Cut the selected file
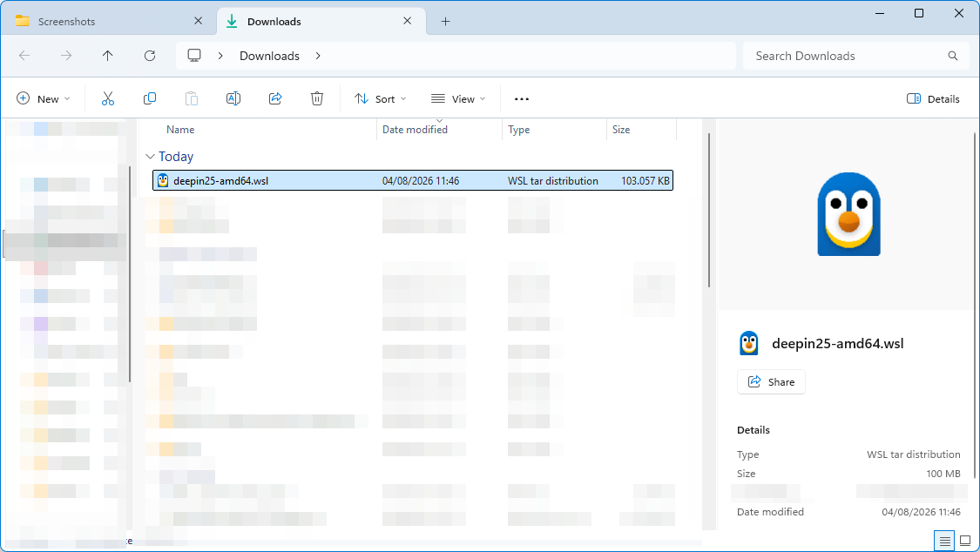This screenshot has width=980, height=552. click(108, 98)
